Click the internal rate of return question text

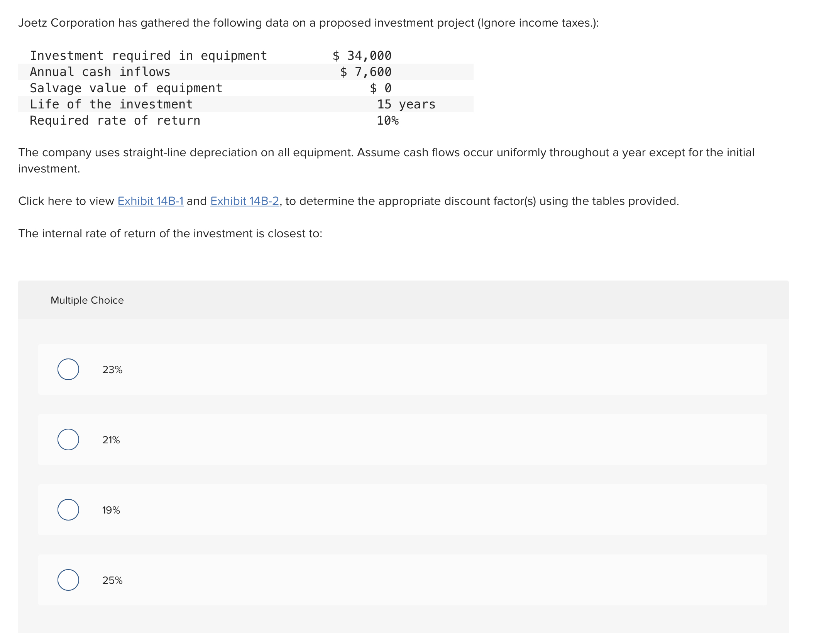(x=170, y=233)
